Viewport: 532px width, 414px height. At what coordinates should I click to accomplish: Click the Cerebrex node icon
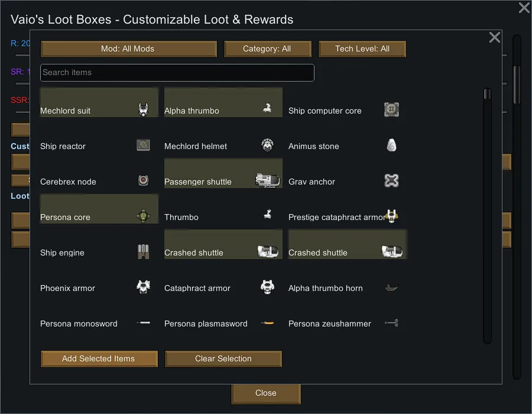coord(143,180)
